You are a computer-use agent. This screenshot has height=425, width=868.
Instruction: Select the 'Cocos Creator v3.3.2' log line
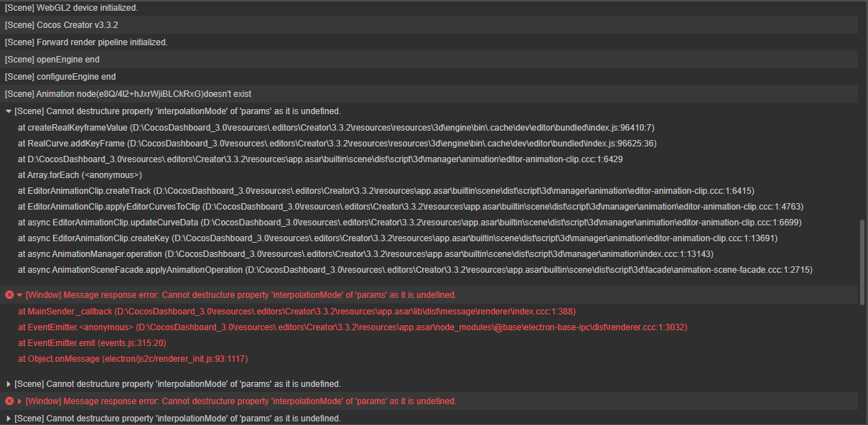point(62,24)
